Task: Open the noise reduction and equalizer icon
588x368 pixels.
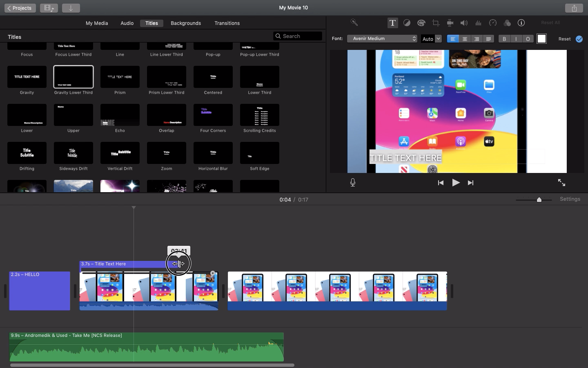Action: (478, 23)
